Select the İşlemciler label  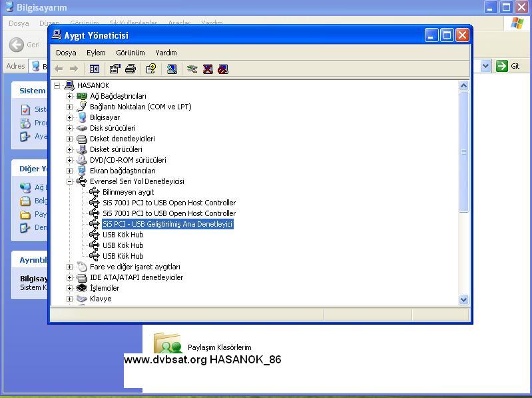tap(105, 288)
